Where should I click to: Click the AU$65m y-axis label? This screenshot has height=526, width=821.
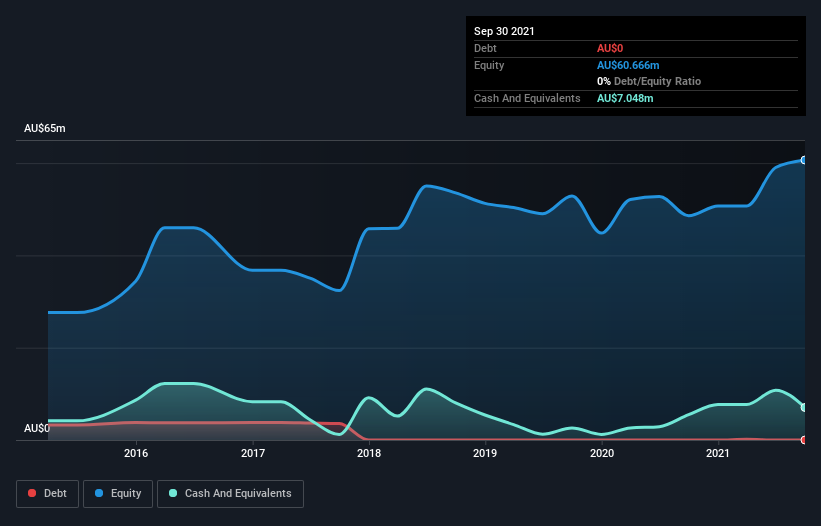[45, 128]
